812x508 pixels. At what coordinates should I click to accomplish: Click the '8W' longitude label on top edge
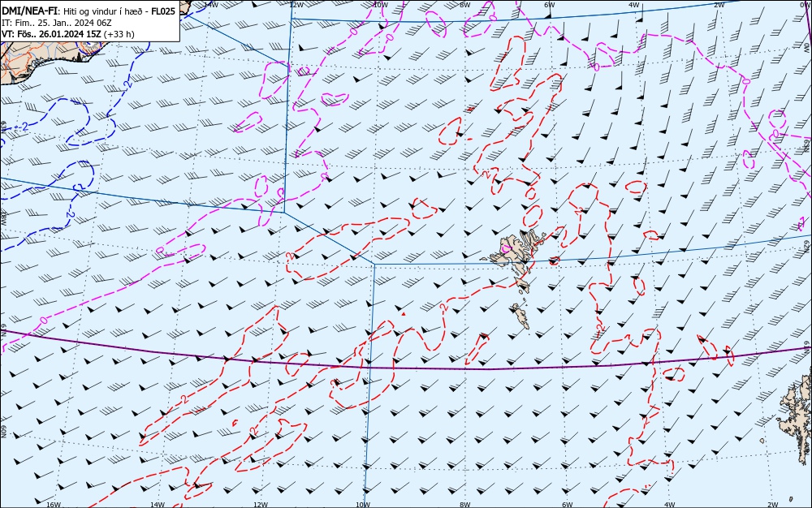click(465, 5)
